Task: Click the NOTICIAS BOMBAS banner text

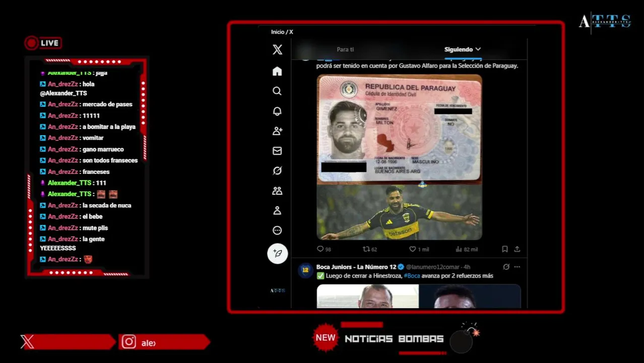Action: [394, 339]
